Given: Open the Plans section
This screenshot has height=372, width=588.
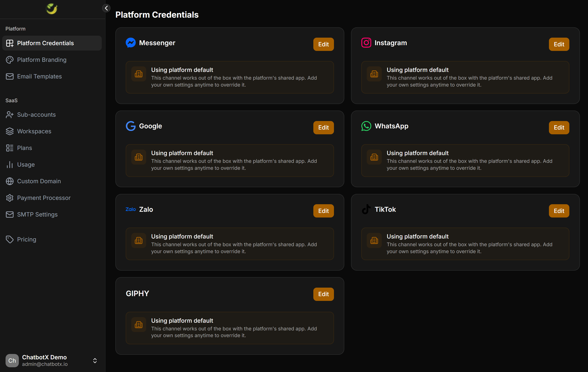Looking at the screenshot, I should (x=52, y=148).
